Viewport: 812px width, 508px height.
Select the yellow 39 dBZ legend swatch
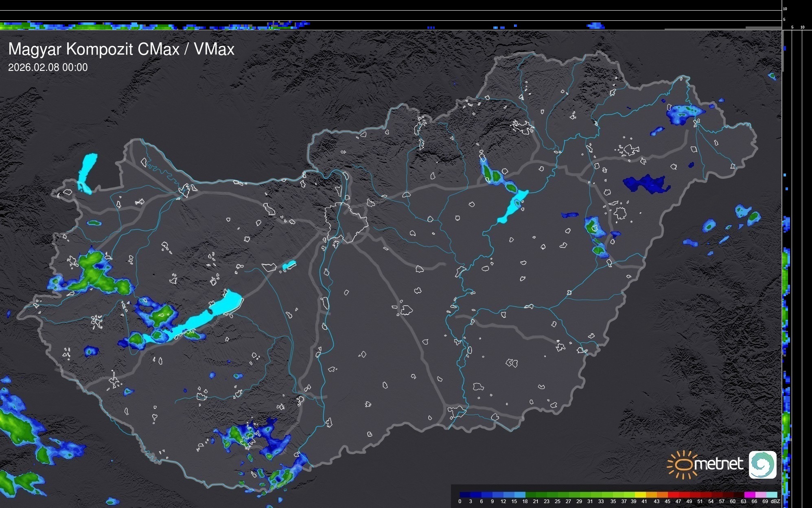pos(641,495)
